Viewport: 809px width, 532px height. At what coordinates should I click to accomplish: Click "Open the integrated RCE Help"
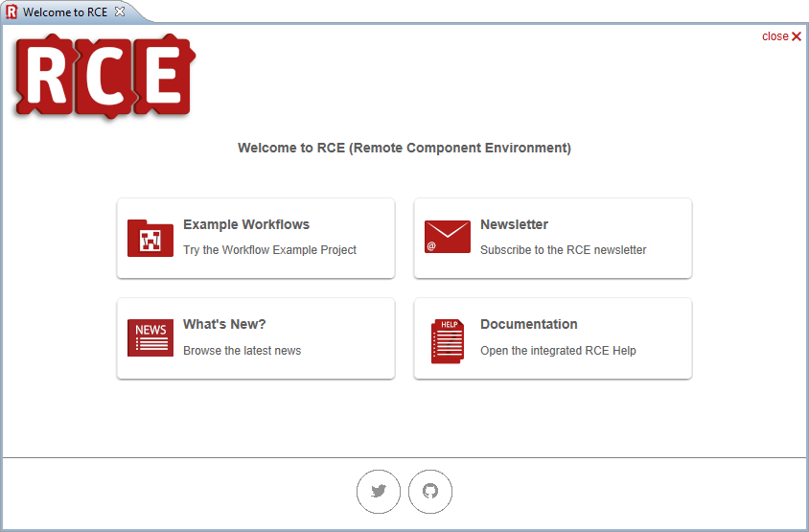[x=558, y=351]
